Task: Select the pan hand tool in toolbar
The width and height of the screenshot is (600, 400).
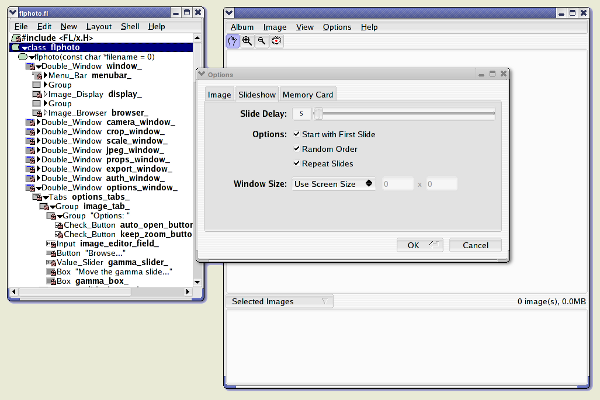Action: (x=232, y=41)
